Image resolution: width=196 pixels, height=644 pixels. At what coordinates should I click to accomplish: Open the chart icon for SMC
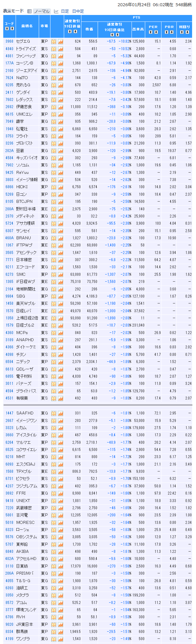[x=61, y=275]
